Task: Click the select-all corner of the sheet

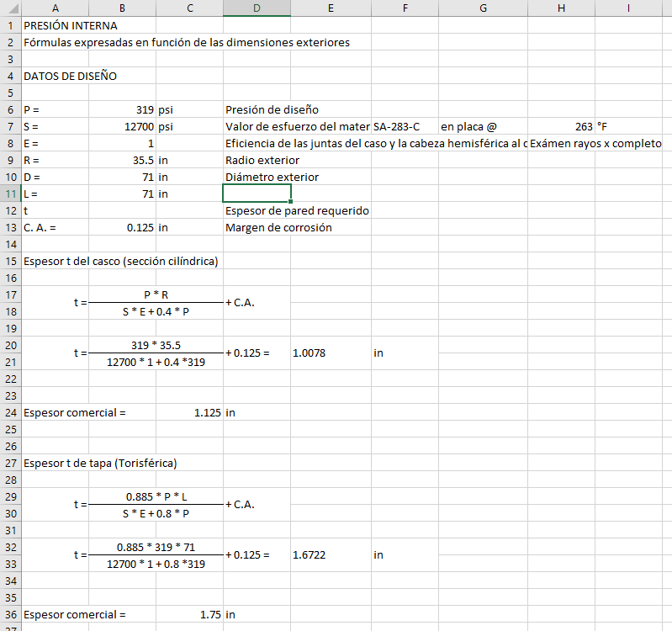Action: pyautogui.click(x=10, y=8)
